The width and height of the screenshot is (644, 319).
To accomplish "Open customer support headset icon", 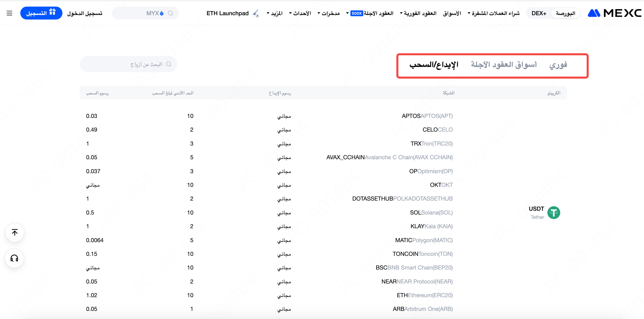I will 14,258.
